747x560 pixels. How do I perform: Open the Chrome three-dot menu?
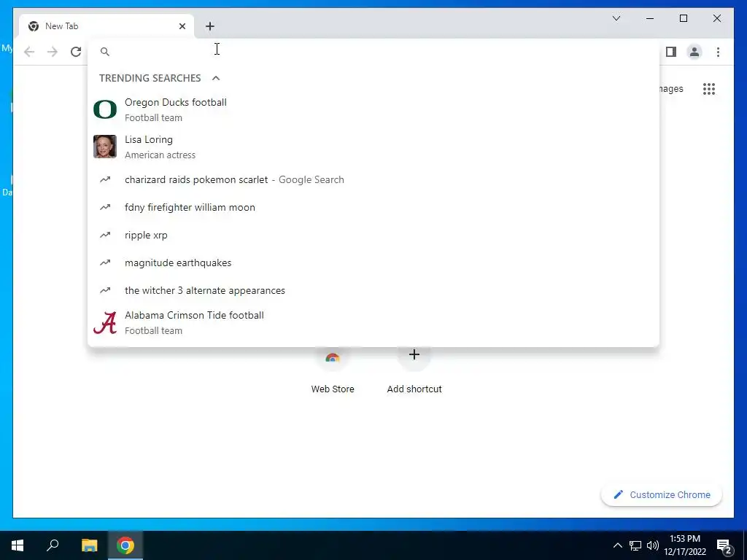click(x=718, y=52)
